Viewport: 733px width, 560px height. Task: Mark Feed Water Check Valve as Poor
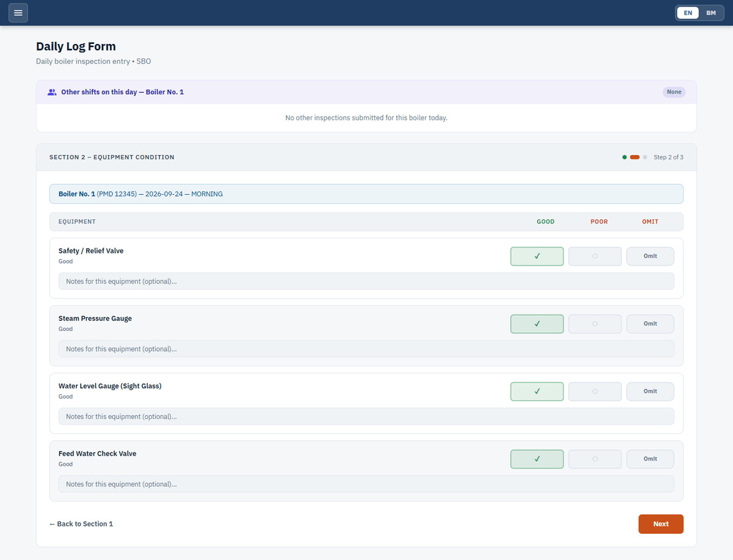pyautogui.click(x=595, y=459)
